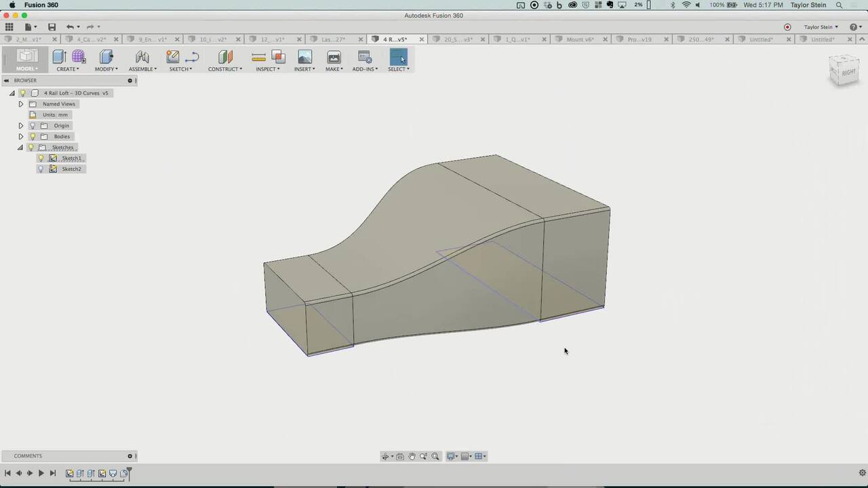The image size is (868, 488).
Task: Open the Viewports dropdown
Action: tap(480, 456)
